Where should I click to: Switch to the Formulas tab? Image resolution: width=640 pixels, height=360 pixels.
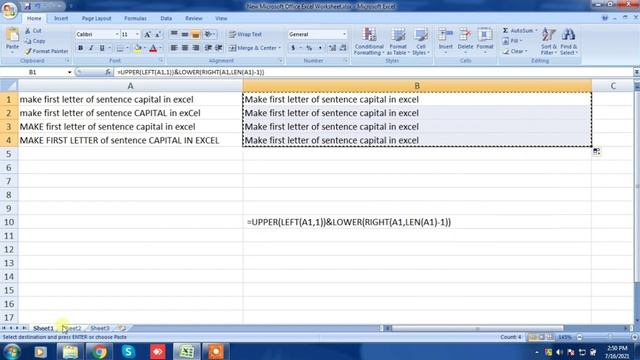(x=135, y=18)
